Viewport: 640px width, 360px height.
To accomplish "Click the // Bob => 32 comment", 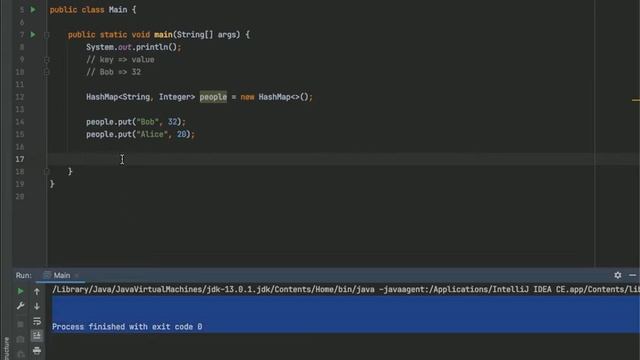I will (x=113, y=72).
